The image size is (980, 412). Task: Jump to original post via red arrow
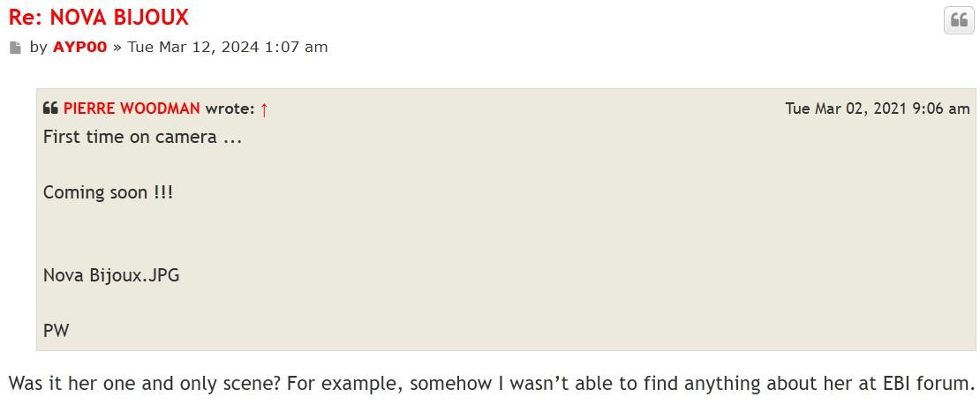(264, 109)
